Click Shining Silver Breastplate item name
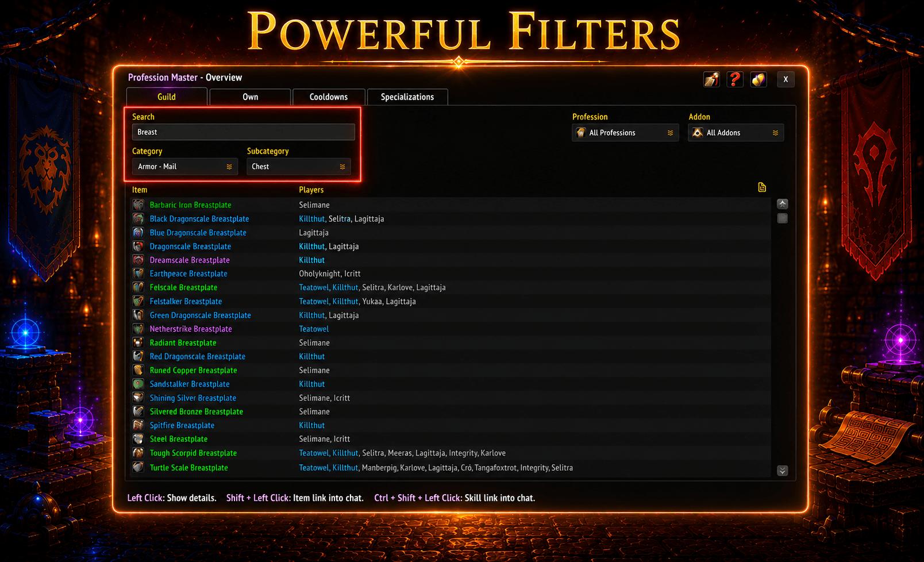This screenshot has height=562, width=924. pyautogui.click(x=192, y=398)
